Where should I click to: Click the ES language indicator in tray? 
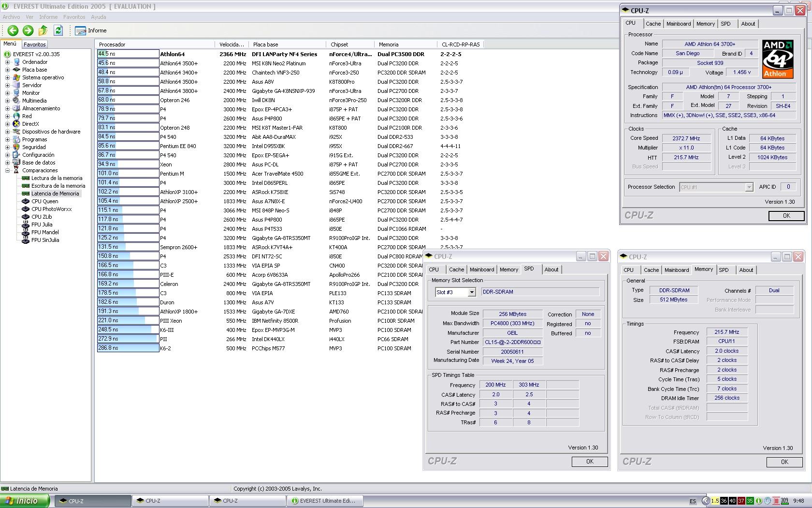pyautogui.click(x=693, y=501)
